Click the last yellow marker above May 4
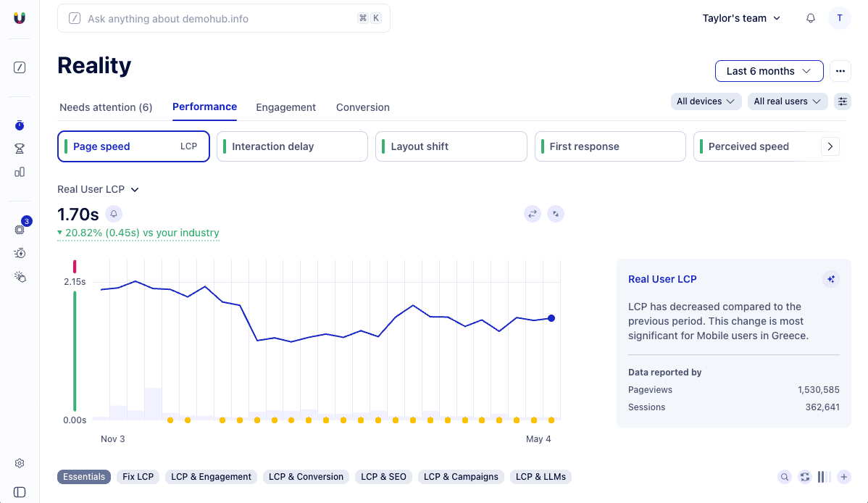The height and width of the screenshot is (503, 868). 551,420
